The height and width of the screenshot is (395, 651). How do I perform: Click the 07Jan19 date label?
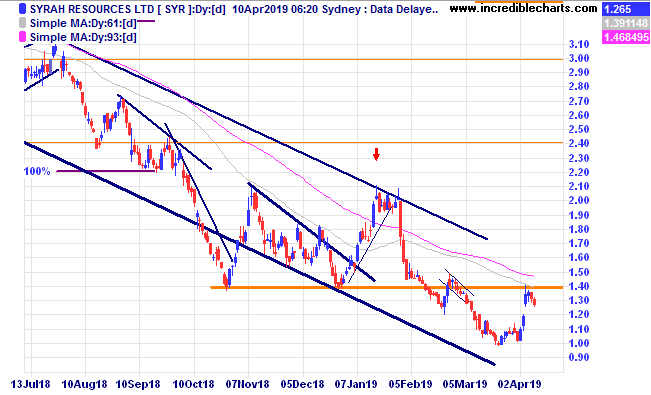click(x=356, y=384)
